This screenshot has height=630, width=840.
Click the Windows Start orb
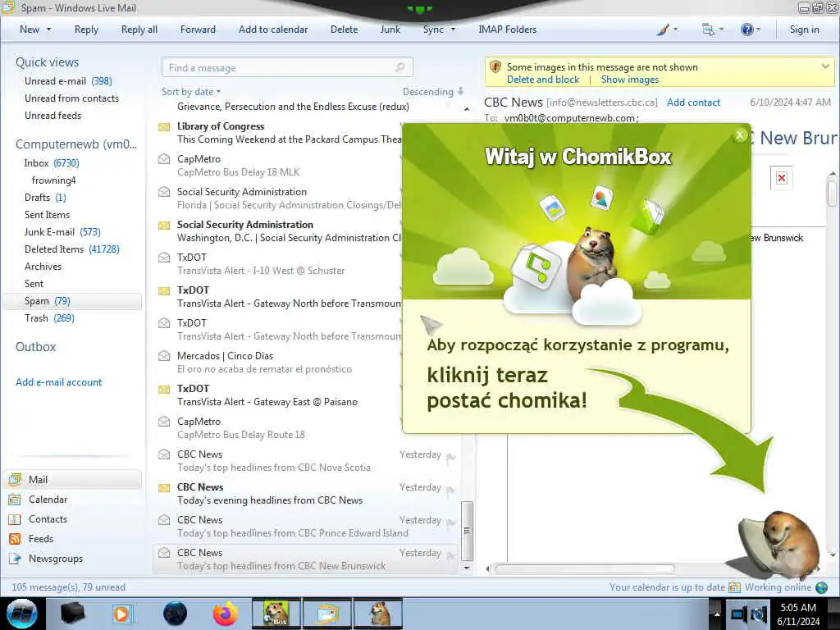(x=22, y=614)
